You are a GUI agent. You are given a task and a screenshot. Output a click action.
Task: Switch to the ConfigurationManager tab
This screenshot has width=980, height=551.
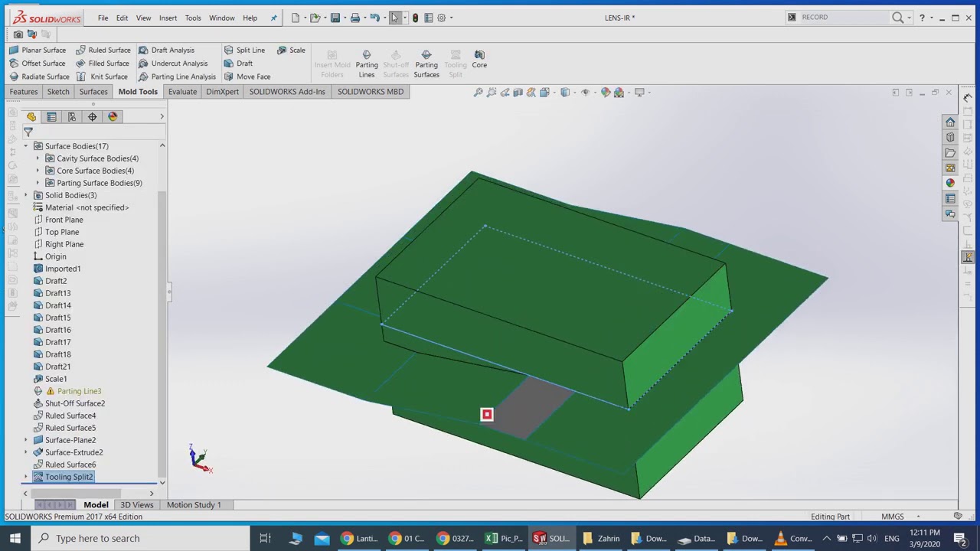point(72,117)
